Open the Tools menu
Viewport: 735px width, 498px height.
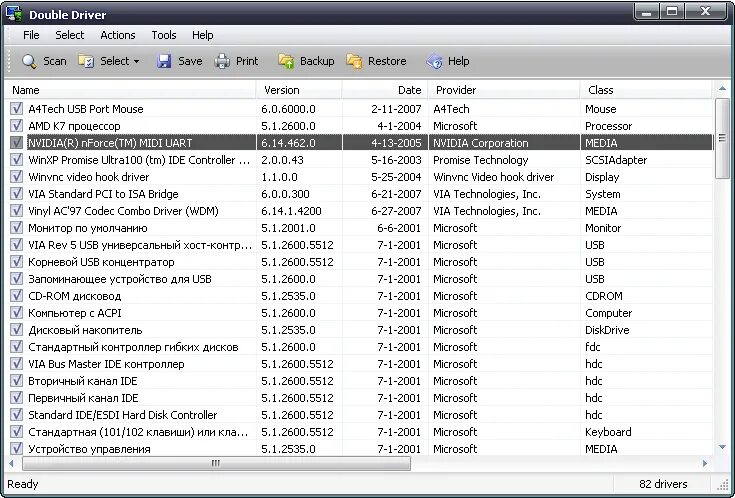click(x=164, y=35)
